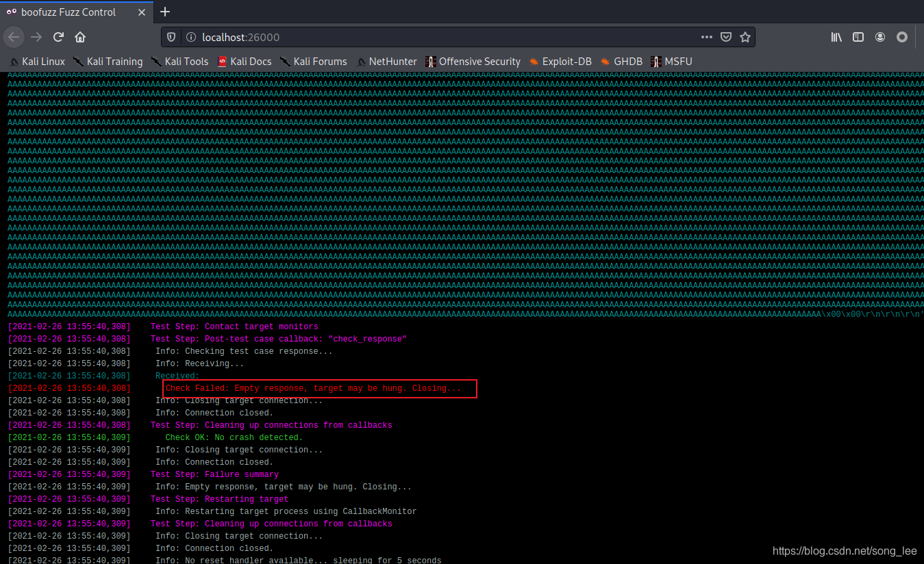Open Kali Linux bookmark
The image size is (924, 564).
coord(38,62)
